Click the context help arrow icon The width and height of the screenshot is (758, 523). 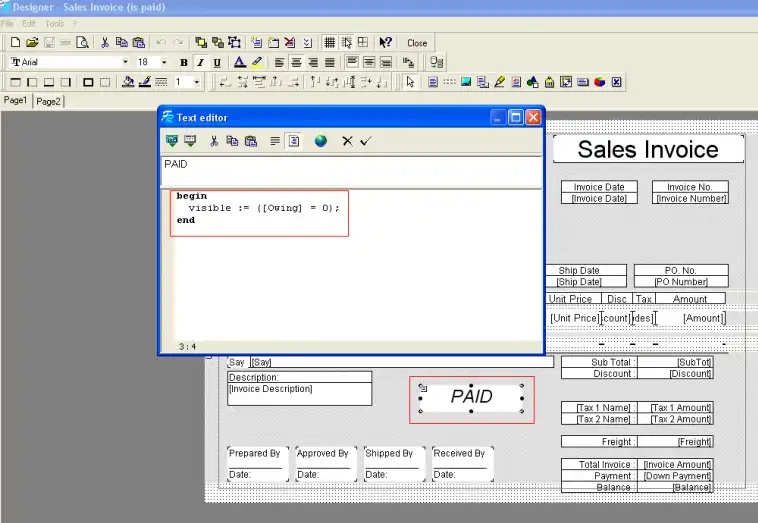click(385, 43)
